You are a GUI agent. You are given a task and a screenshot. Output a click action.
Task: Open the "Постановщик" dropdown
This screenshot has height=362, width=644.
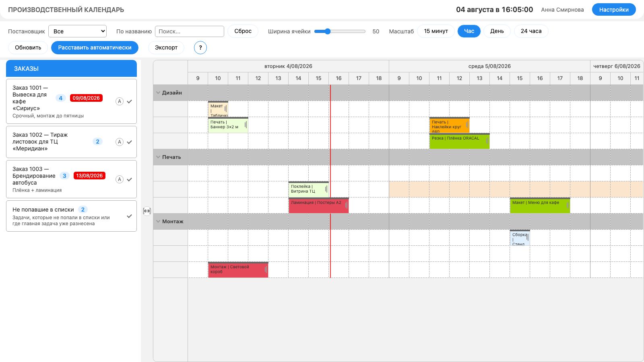(x=77, y=31)
